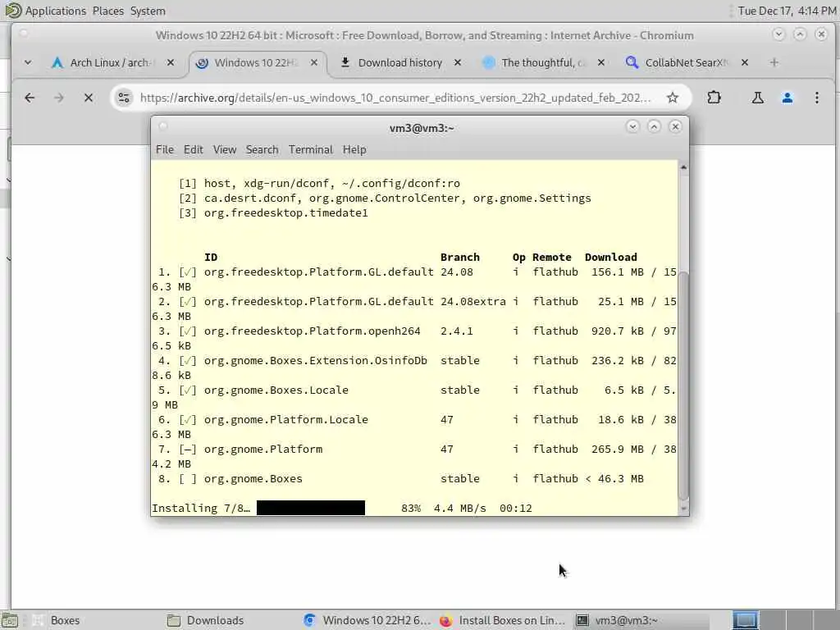Click terminal scrollbar down arrow
Image resolution: width=840 pixels, height=630 pixels.
tap(683, 509)
